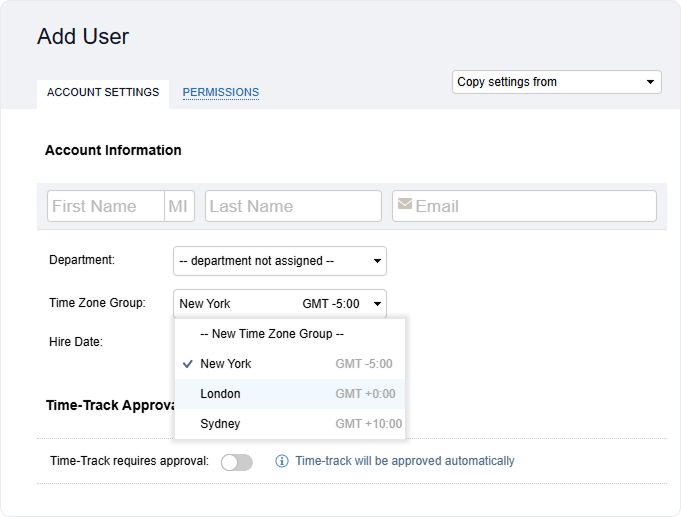Click the Last Name input field
681x517 pixels.
pos(293,206)
